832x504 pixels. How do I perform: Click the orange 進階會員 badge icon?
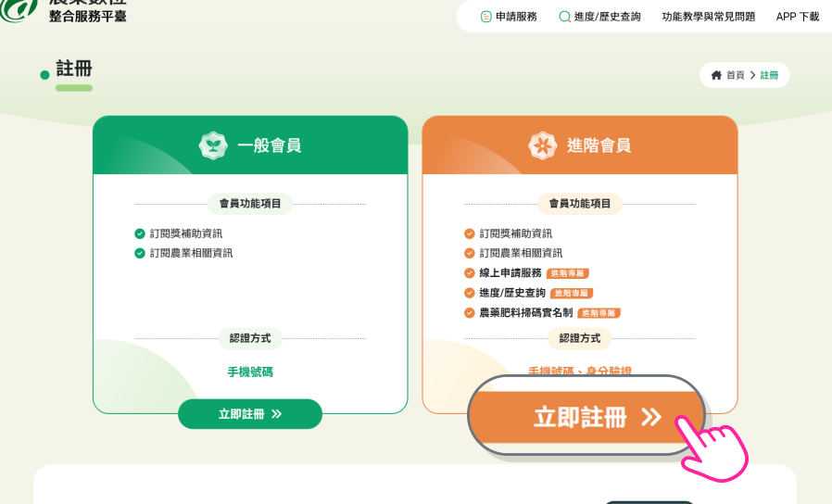pos(542,145)
